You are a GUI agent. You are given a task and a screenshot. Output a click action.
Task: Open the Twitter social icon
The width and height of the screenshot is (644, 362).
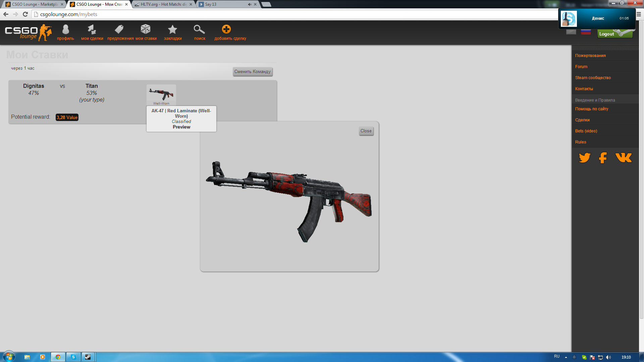pos(585,158)
